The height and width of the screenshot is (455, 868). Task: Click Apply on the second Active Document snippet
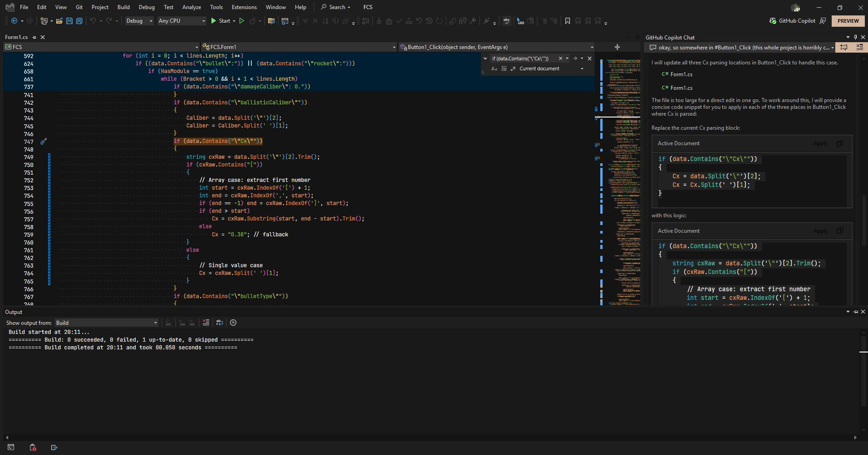tap(820, 231)
